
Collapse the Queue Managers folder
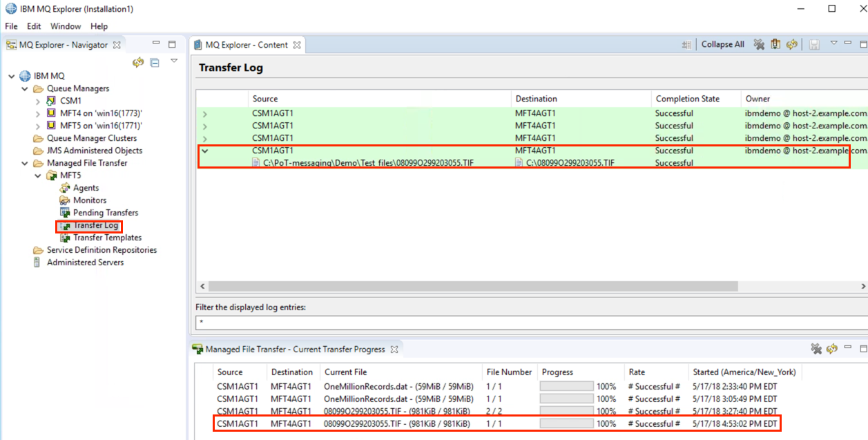[24, 88]
